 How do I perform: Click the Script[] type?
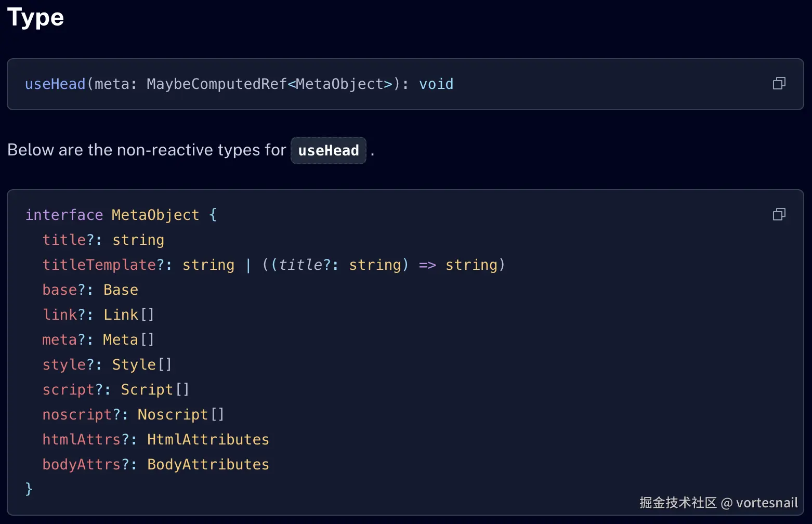(x=155, y=390)
